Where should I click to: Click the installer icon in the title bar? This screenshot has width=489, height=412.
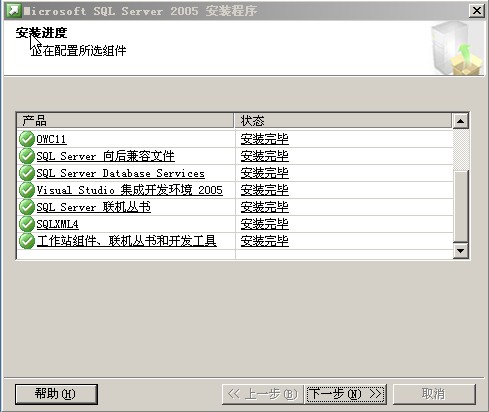tap(14, 11)
